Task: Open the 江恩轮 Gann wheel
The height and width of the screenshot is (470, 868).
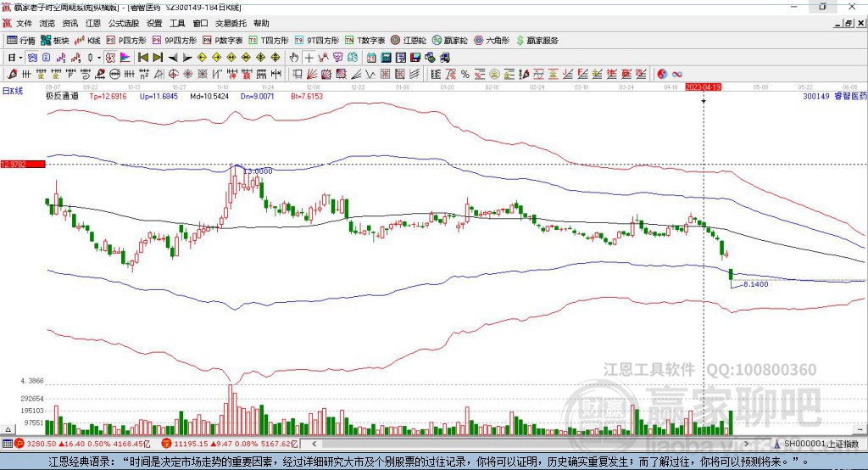Action: click(x=409, y=41)
